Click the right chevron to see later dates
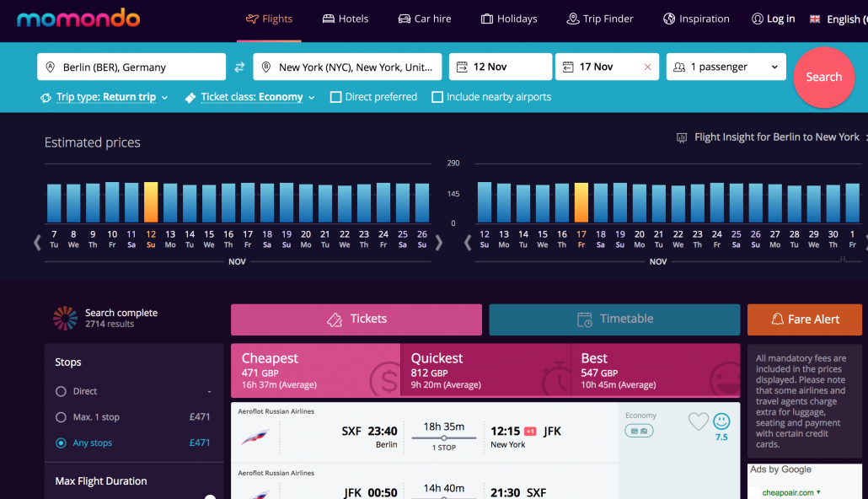 [x=438, y=242]
